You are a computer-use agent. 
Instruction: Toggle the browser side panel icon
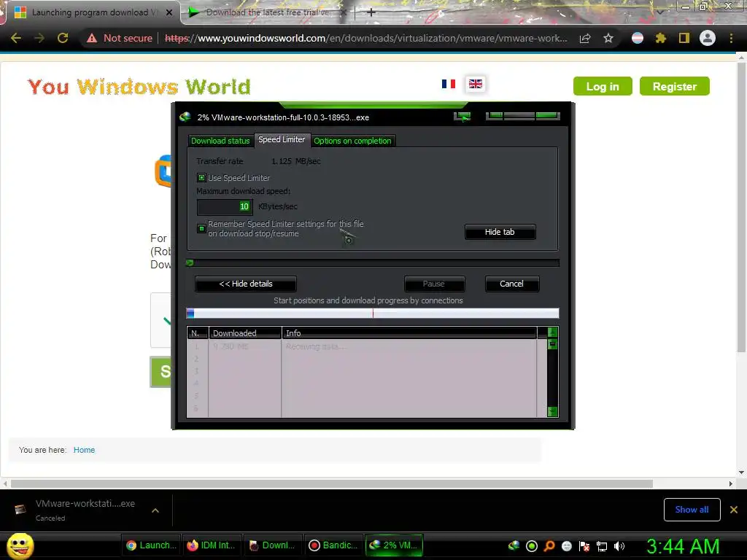[x=684, y=38]
